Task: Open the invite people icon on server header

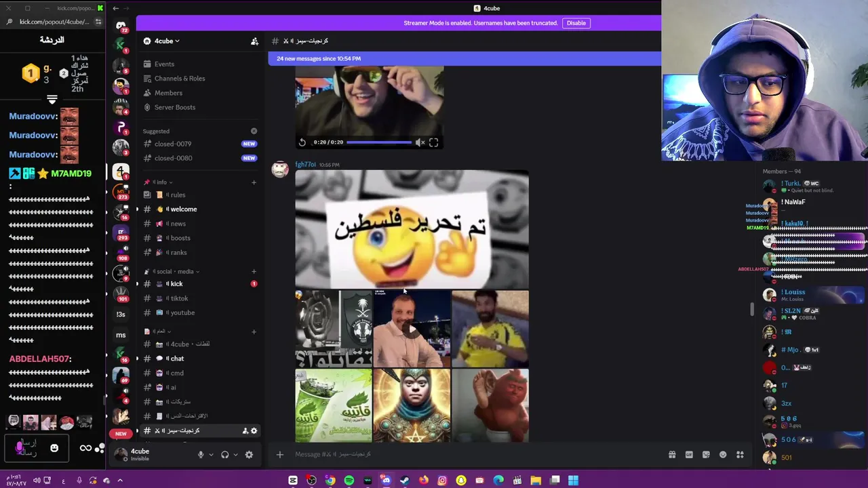Action: click(254, 41)
